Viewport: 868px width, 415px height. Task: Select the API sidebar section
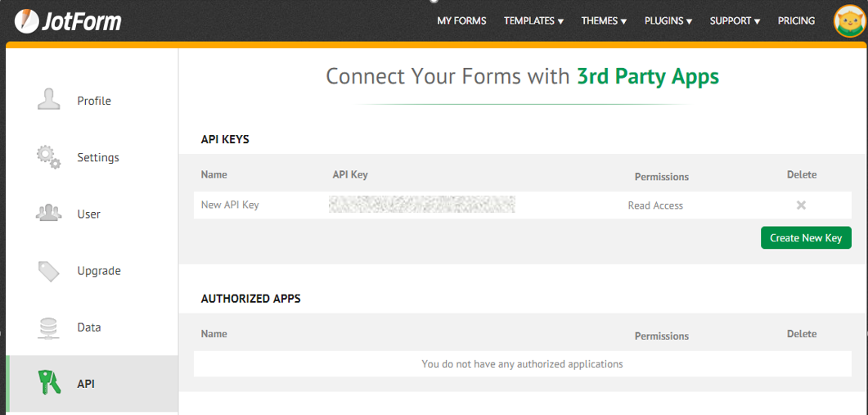tap(92, 383)
